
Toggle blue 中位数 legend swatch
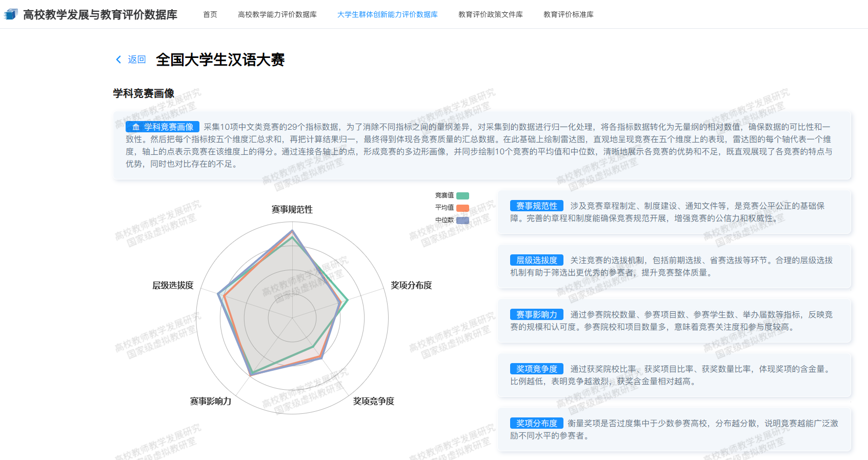tap(462, 220)
